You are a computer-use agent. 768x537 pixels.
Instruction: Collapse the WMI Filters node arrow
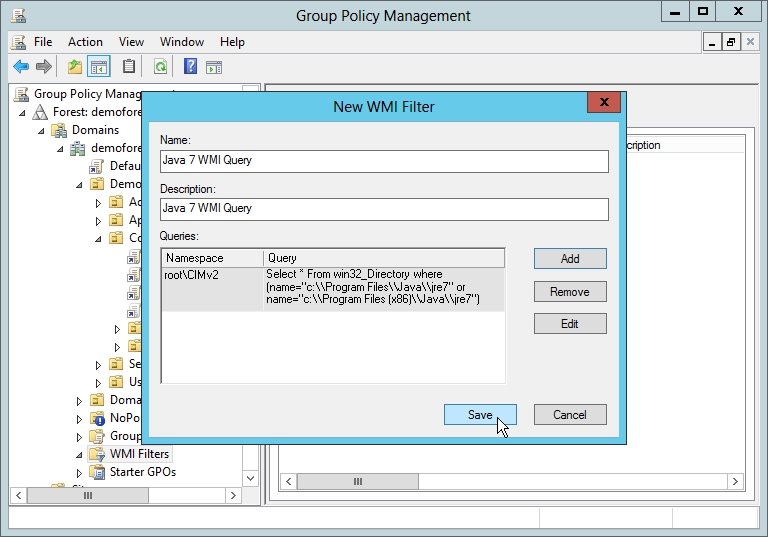[x=80, y=454]
